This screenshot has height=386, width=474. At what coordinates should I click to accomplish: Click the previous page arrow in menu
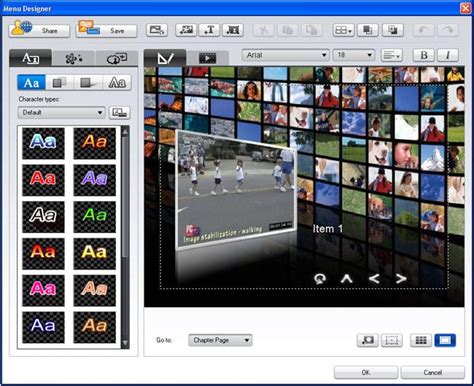[x=374, y=278]
